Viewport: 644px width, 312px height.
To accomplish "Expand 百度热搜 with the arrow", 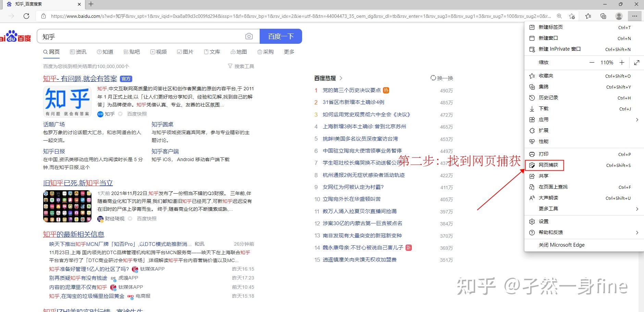I will coord(341,78).
